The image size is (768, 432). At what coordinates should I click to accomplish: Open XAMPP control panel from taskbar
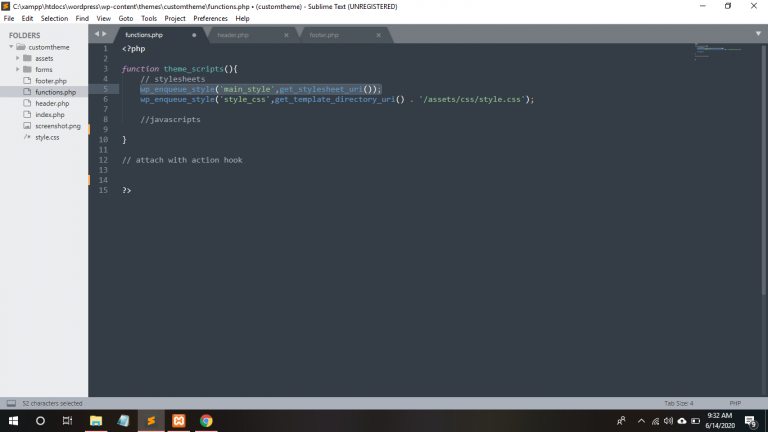179,421
